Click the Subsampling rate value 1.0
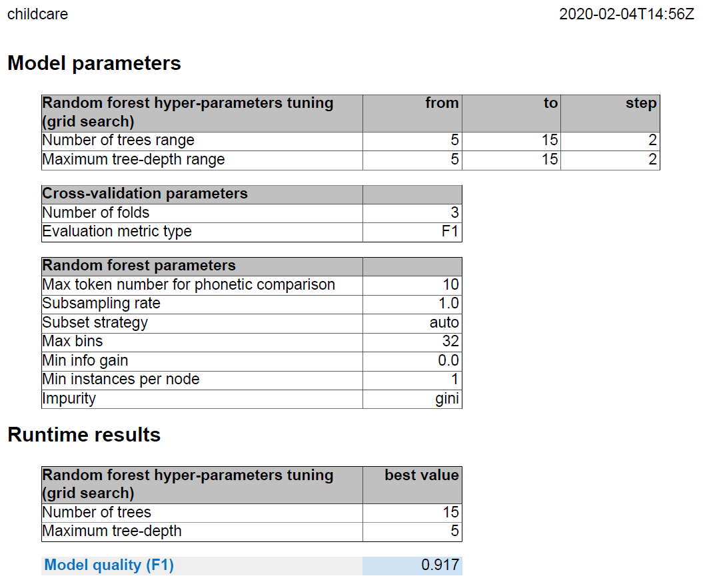 (x=449, y=304)
